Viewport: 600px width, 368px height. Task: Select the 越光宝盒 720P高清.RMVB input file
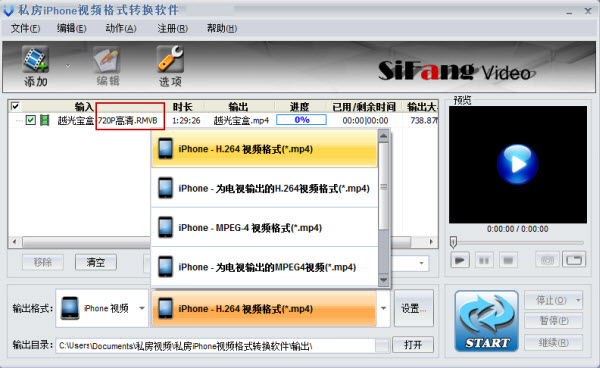[108, 120]
